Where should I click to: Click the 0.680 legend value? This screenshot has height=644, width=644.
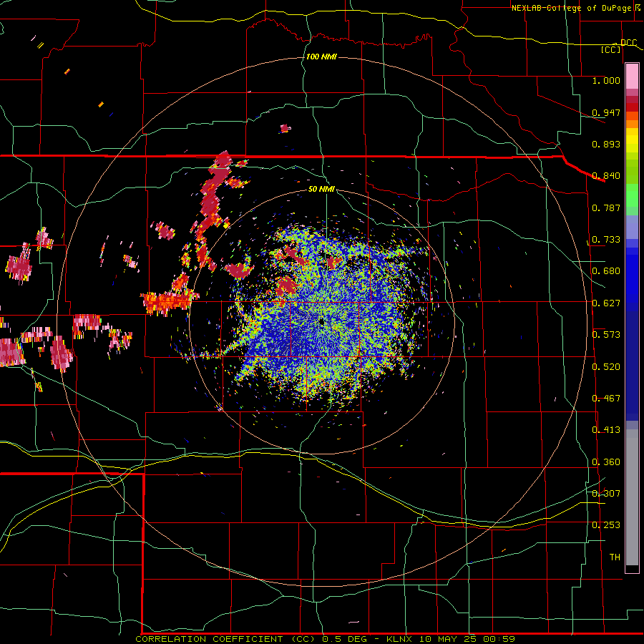pos(606,271)
